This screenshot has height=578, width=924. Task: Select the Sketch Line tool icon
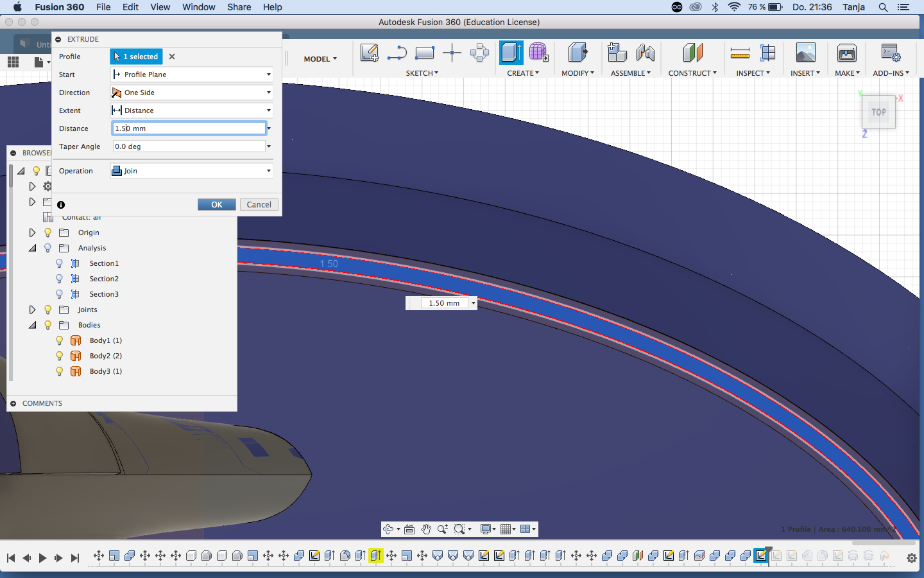(397, 53)
